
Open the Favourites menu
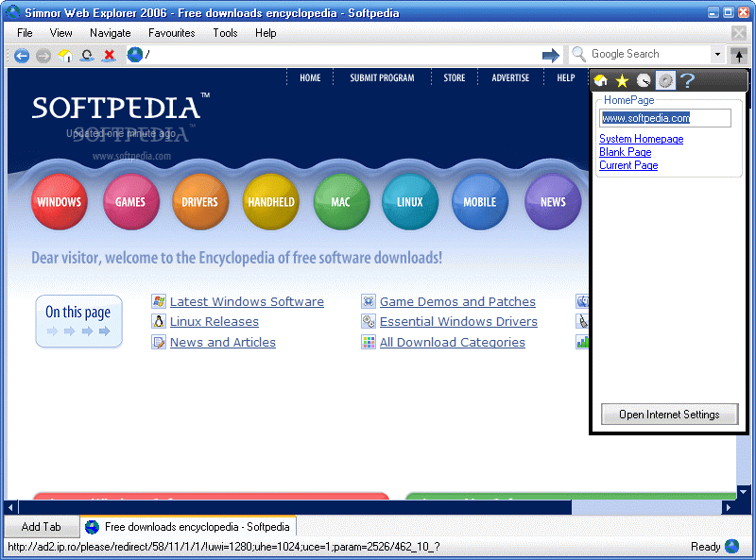point(172,33)
